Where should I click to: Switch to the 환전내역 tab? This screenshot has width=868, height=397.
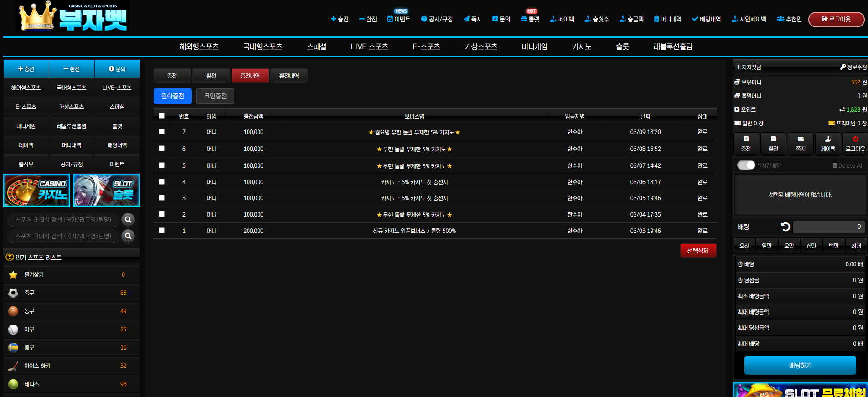point(289,76)
